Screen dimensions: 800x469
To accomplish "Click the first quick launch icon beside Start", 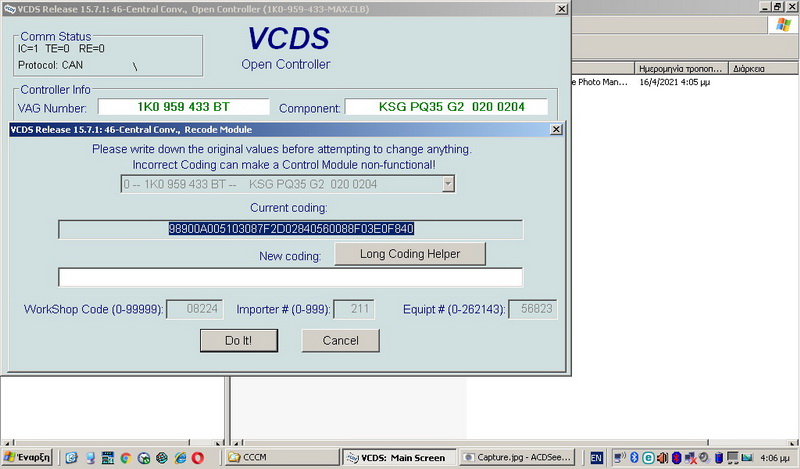I will coord(71,458).
